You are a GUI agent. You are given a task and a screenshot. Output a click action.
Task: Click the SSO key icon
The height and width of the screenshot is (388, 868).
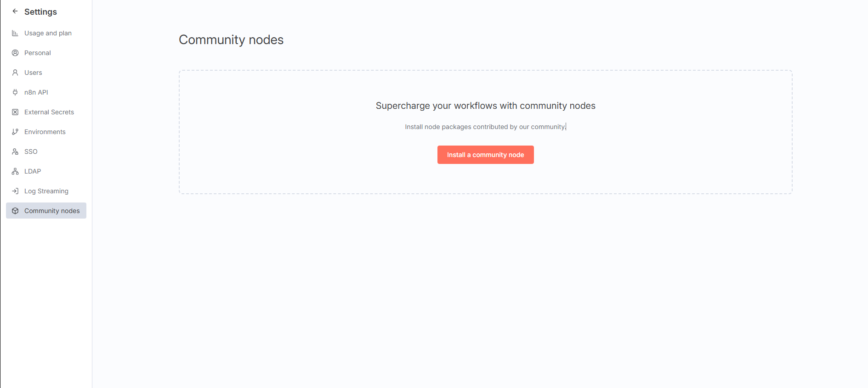tap(15, 152)
